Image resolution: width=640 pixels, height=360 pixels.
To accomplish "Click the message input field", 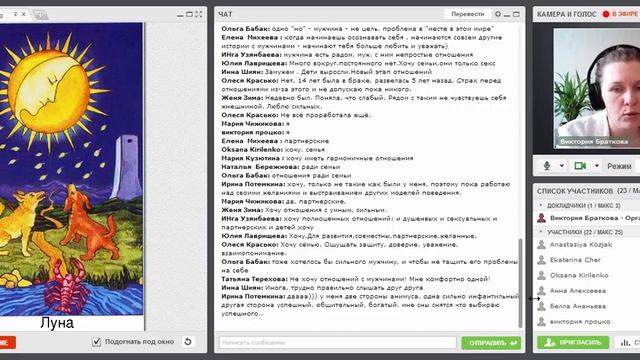I will tap(338, 342).
